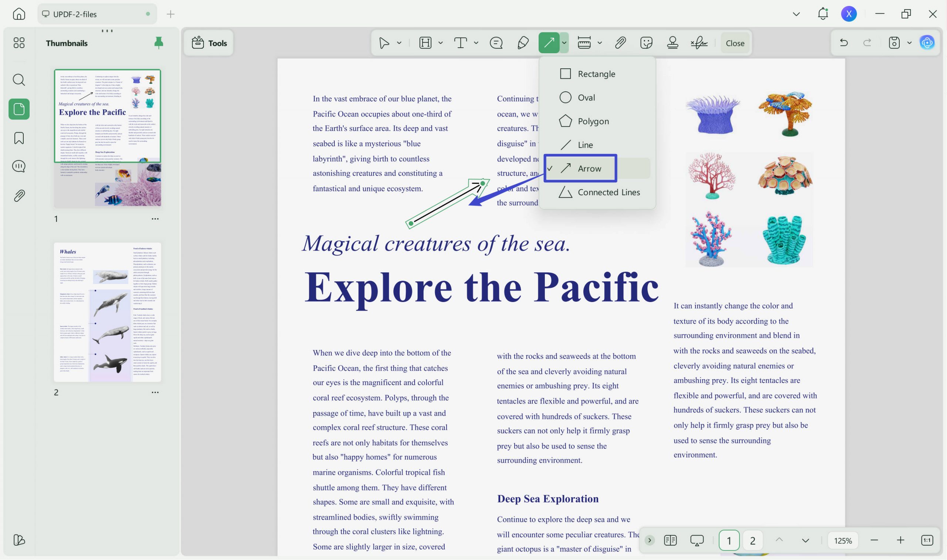Toggle the Thumbnails panel sidebar icon
This screenshot has height=560, width=947.
19,109
